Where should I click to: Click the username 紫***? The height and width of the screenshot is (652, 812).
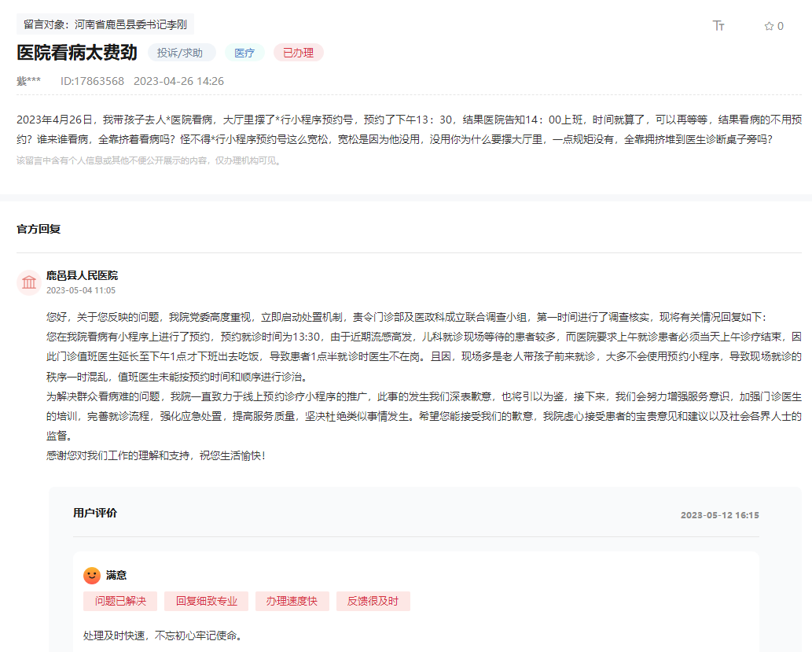(28, 81)
